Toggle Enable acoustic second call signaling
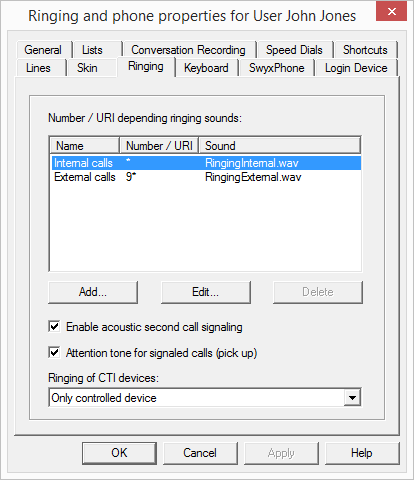414x480 pixels. coord(54,327)
